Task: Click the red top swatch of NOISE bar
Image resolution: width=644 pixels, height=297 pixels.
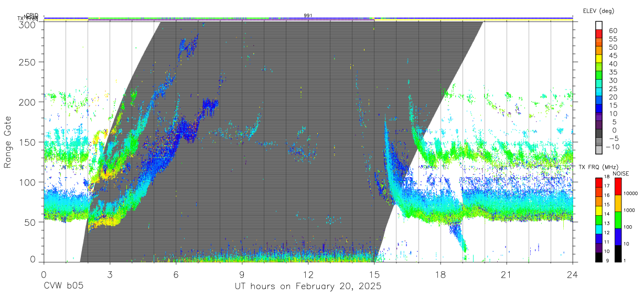Action: point(618,186)
